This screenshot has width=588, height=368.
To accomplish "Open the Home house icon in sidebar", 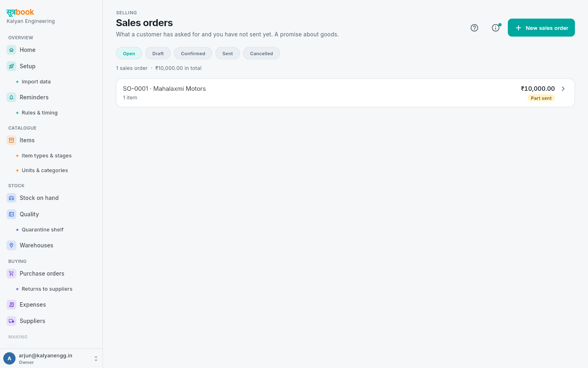I will 11,50.
